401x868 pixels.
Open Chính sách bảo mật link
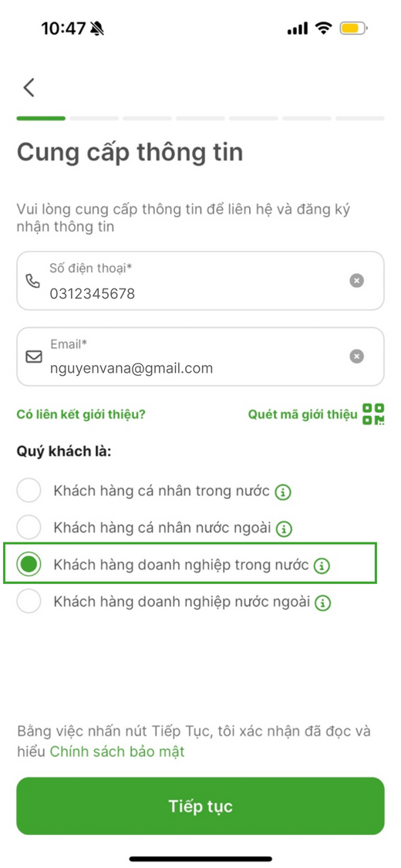pyautogui.click(x=117, y=751)
